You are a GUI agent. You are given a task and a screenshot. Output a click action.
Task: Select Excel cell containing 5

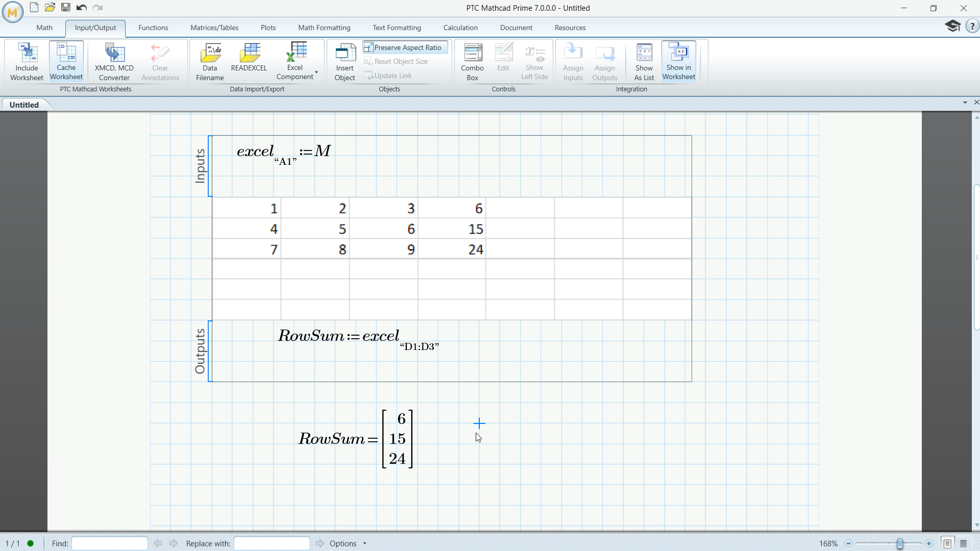pyautogui.click(x=315, y=229)
